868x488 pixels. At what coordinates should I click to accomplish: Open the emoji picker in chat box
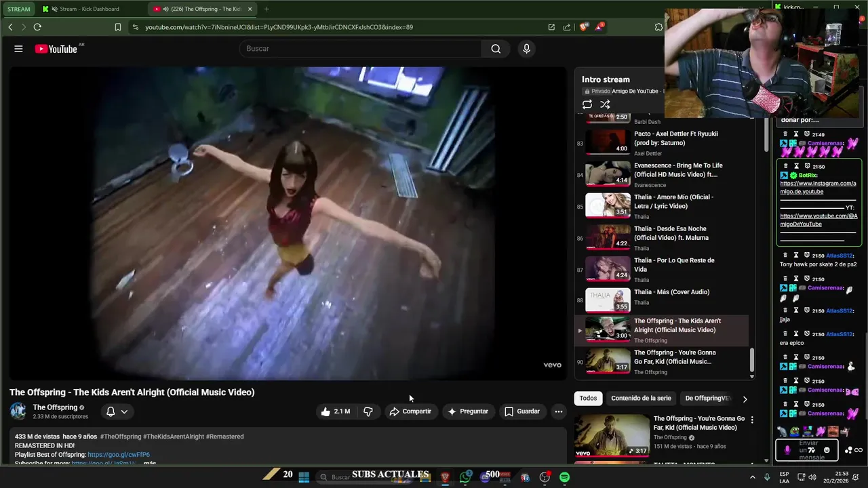pos(827,450)
